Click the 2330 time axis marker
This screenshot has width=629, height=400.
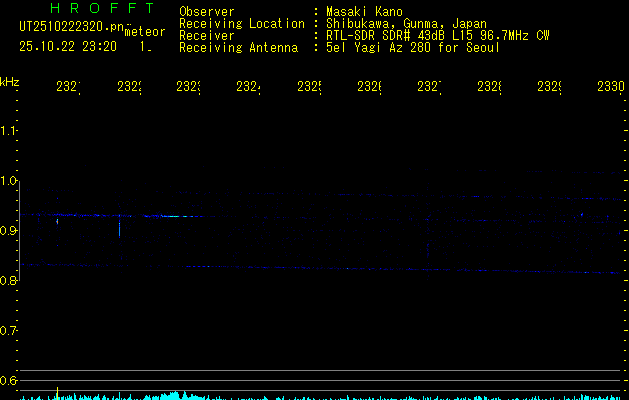point(611,87)
